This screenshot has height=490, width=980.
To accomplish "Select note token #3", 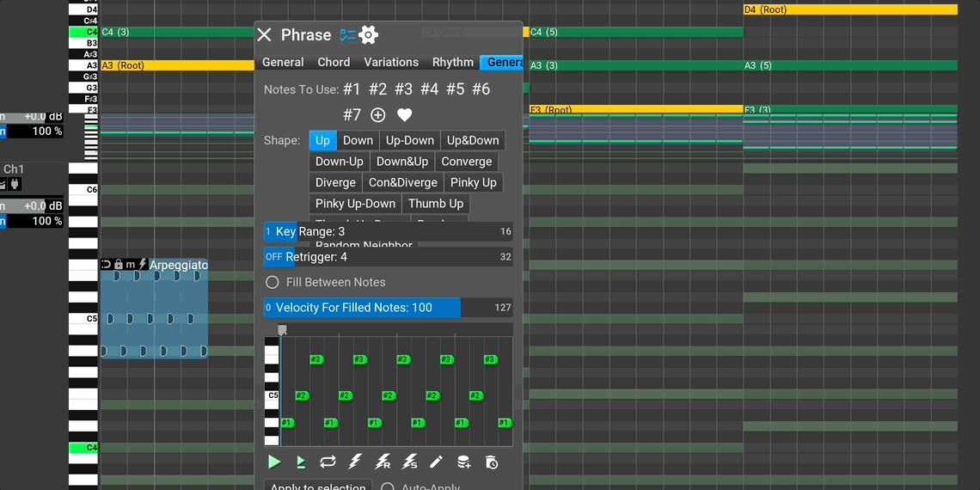I will 404,89.
